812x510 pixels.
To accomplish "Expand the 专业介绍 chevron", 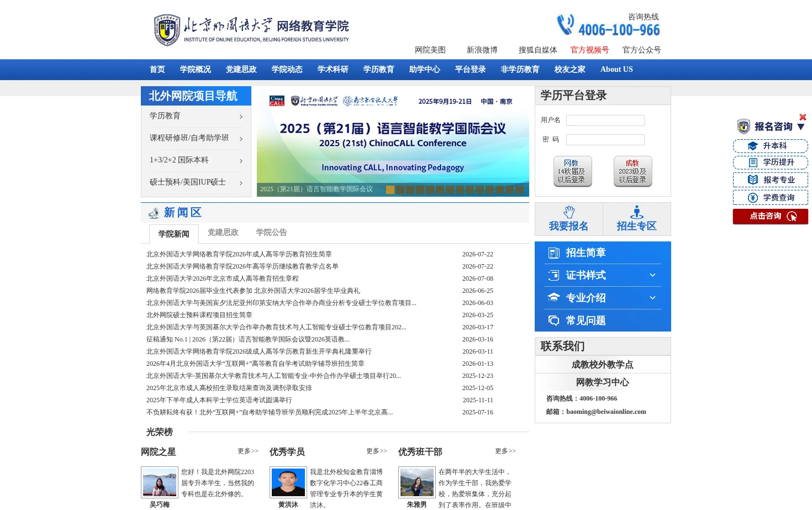I will pos(652,298).
